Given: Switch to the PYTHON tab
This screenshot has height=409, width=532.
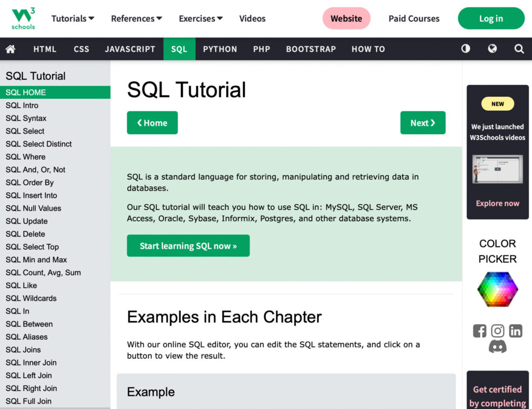Looking at the screenshot, I should click(x=220, y=49).
